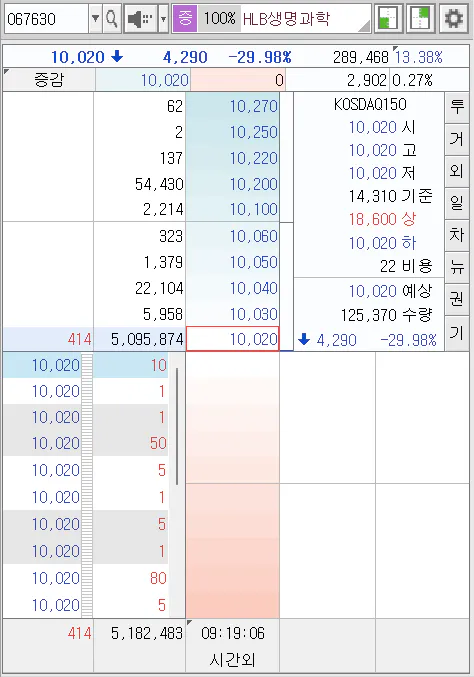Select the 거 side tab
Viewport: 474px width, 677px height.
click(456, 139)
